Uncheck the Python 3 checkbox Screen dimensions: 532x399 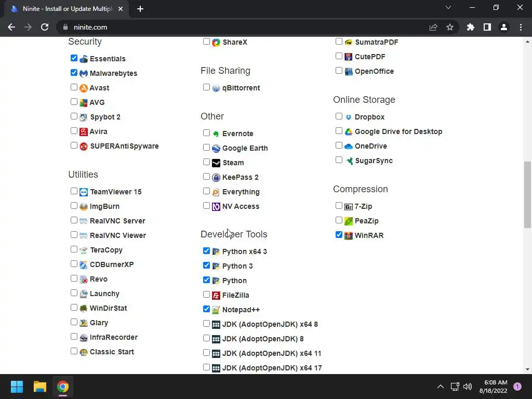(x=206, y=265)
